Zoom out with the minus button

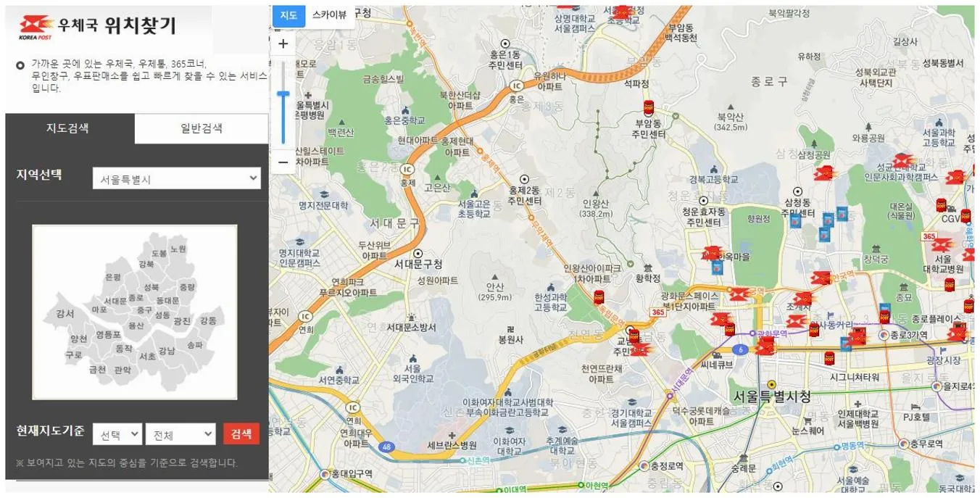point(283,162)
